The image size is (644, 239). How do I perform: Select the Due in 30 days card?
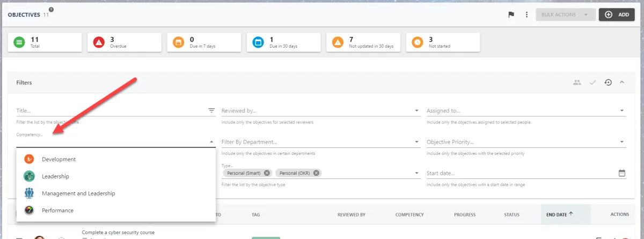283,42
